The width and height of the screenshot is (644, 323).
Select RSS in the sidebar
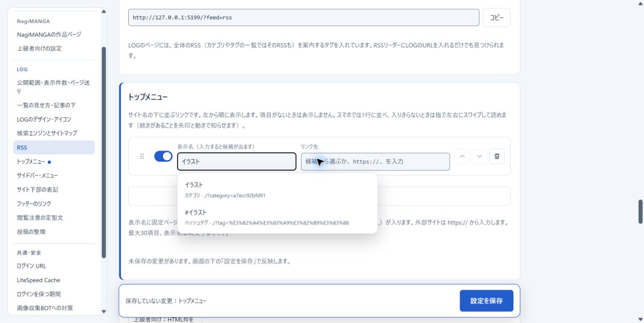coord(54,148)
